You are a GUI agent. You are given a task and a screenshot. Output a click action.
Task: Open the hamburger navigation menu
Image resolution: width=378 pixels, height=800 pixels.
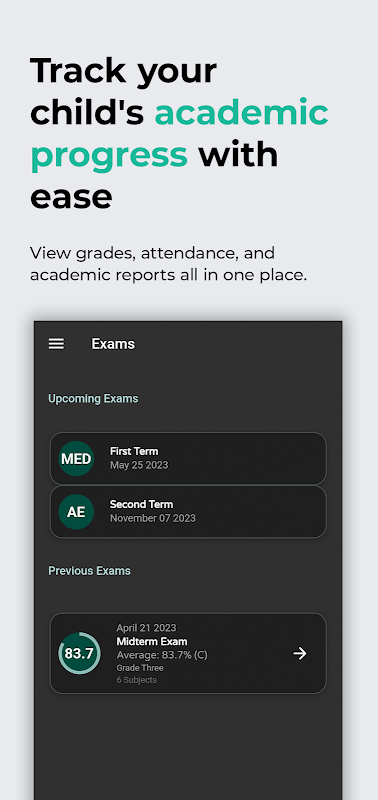click(56, 344)
